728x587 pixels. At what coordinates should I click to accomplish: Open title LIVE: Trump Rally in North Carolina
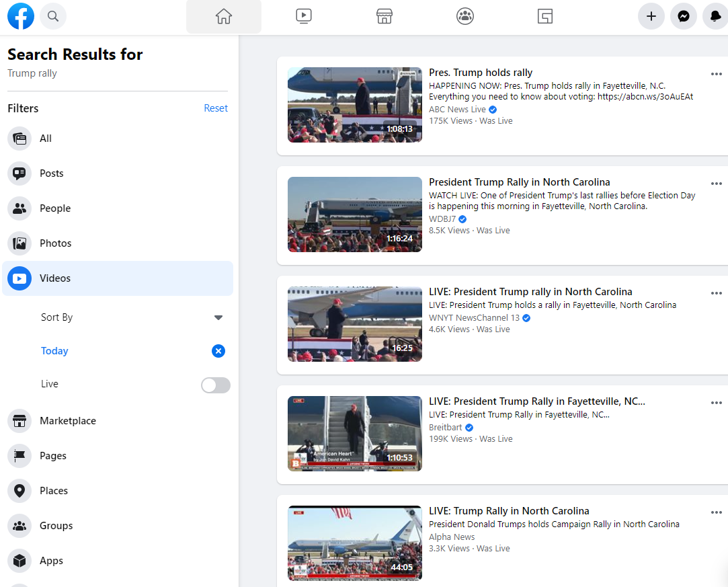(509, 511)
